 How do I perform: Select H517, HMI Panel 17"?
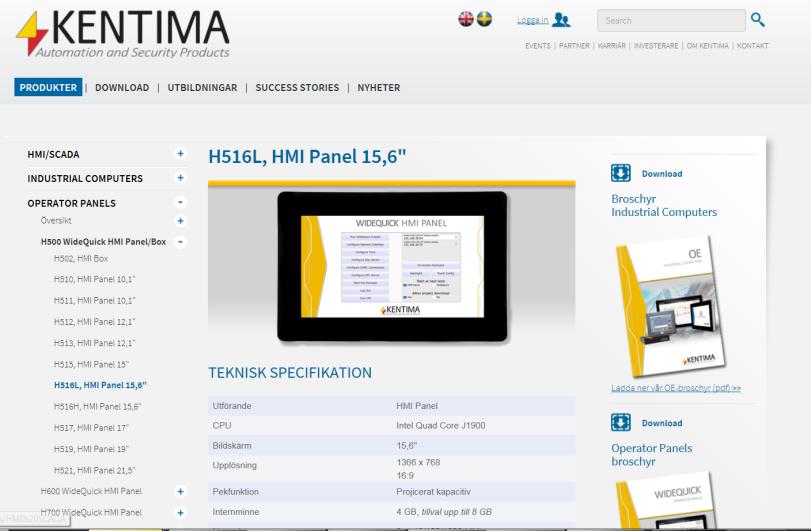[x=91, y=428]
